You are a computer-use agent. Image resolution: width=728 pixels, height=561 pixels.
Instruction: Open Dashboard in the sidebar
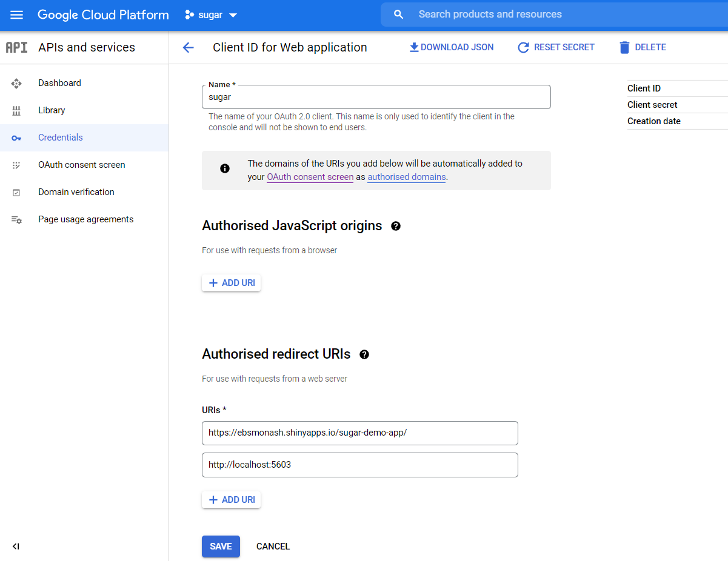[x=59, y=83]
